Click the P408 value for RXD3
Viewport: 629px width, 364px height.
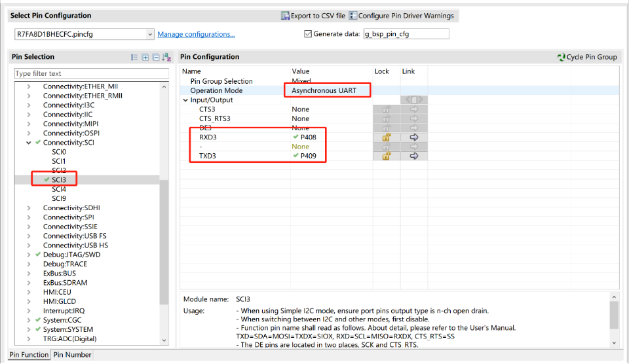point(308,137)
